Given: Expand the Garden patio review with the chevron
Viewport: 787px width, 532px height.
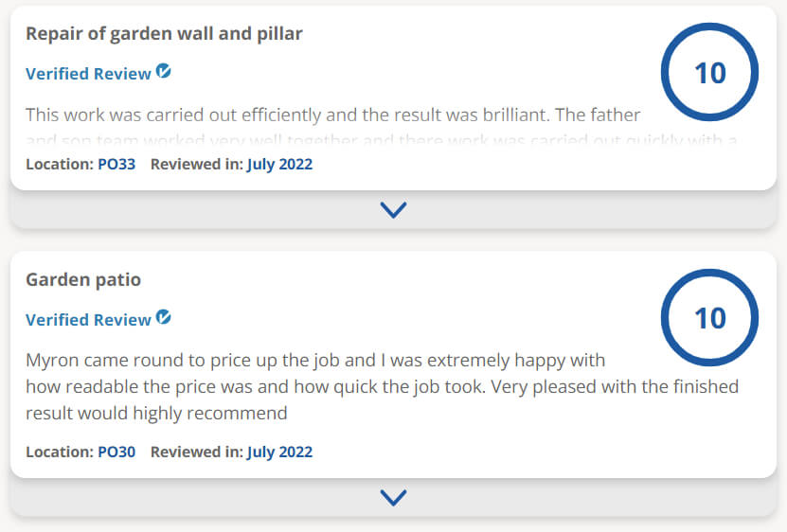Looking at the screenshot, I should click(x=393, y=497).
